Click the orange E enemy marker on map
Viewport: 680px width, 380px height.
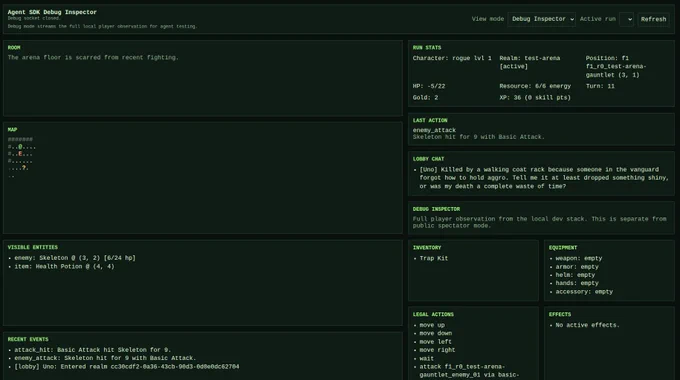[x=20, y=154]
